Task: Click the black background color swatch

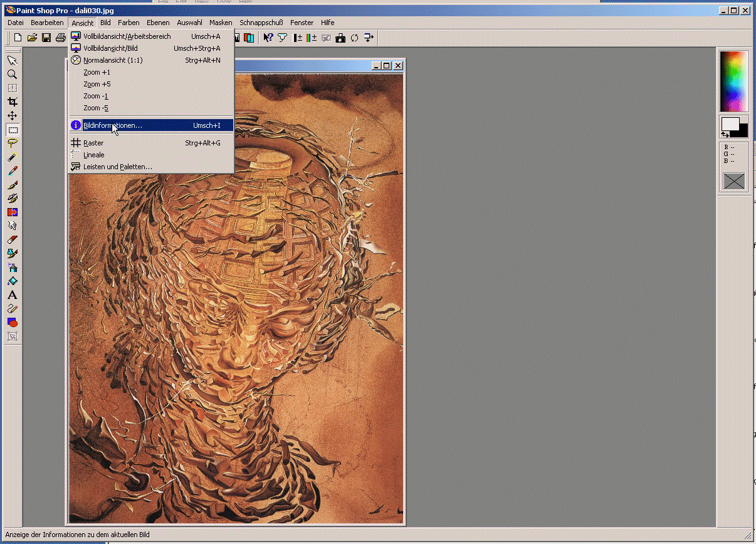Action: pos(743,131)
